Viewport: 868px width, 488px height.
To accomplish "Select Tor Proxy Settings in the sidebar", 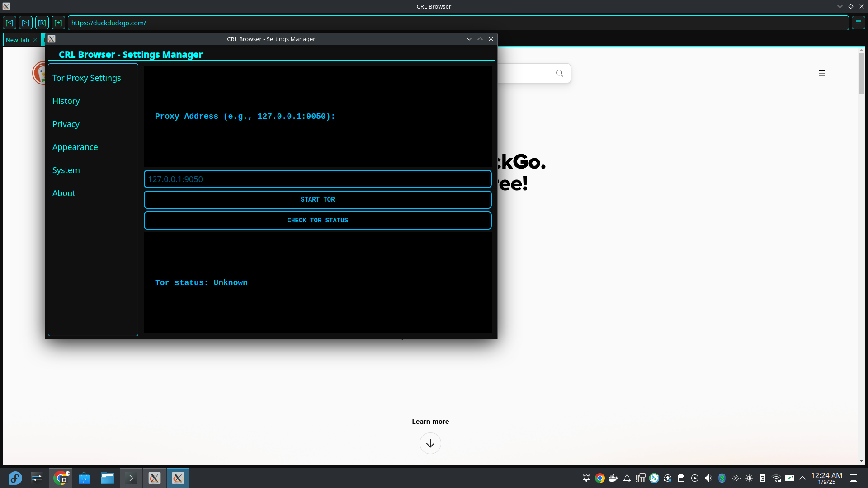I will point(87,78).
